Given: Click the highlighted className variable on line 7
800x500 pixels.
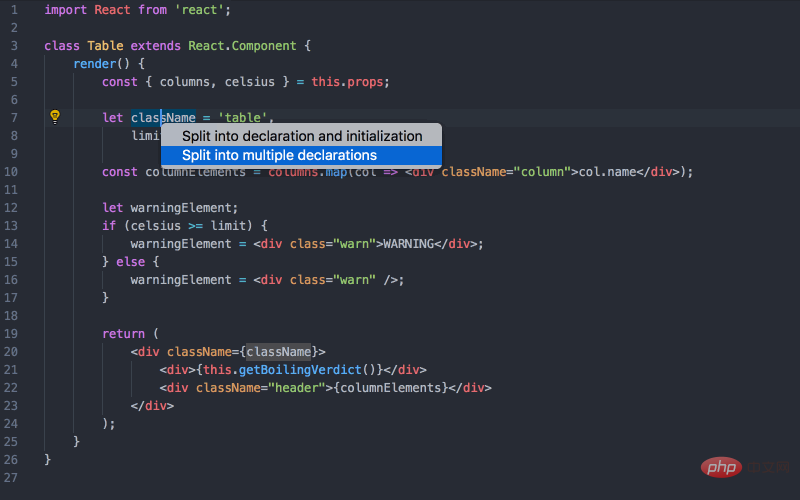Looking at the screenshot, I should coord(163,118).
